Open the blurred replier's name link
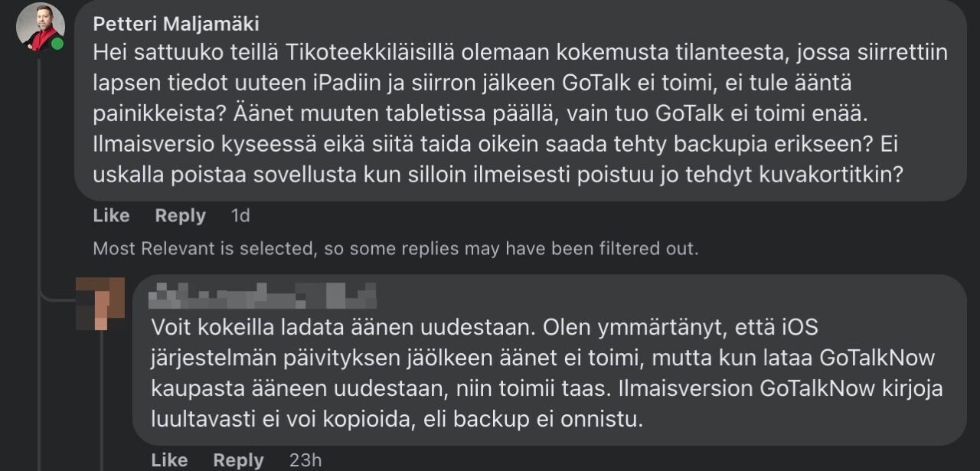This screenshot has width=980, height=471. click(x=262, y=295)
